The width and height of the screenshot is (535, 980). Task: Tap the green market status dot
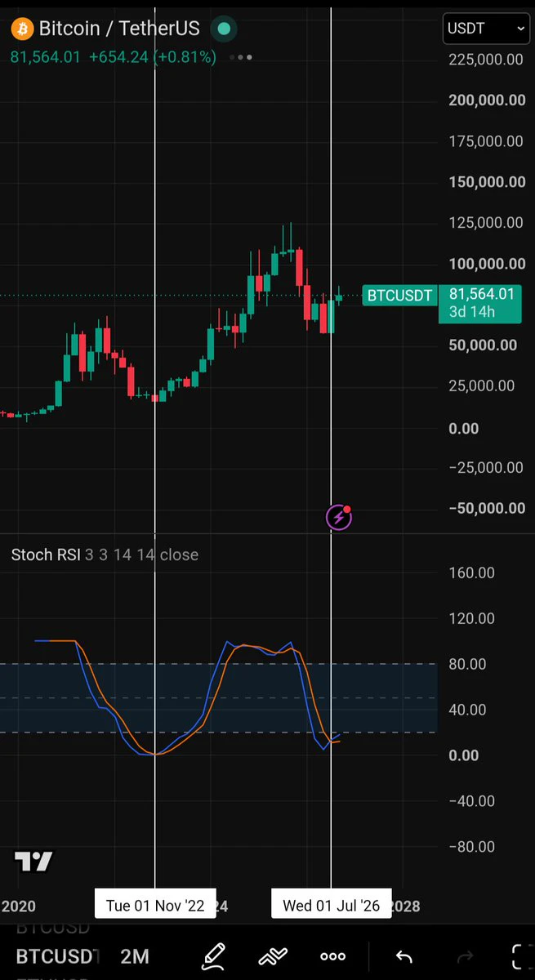pyautogui.click(x=223, y=29)
